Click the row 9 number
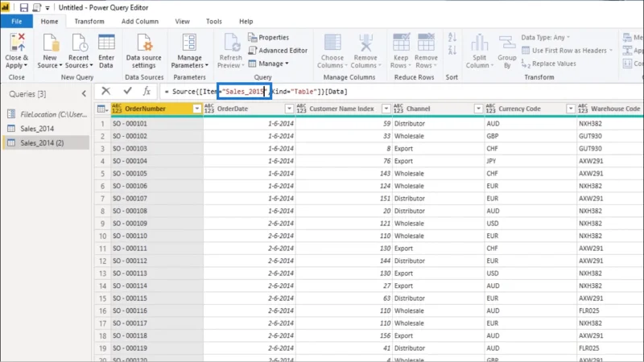The image size is (644, 362). [102, 224]
